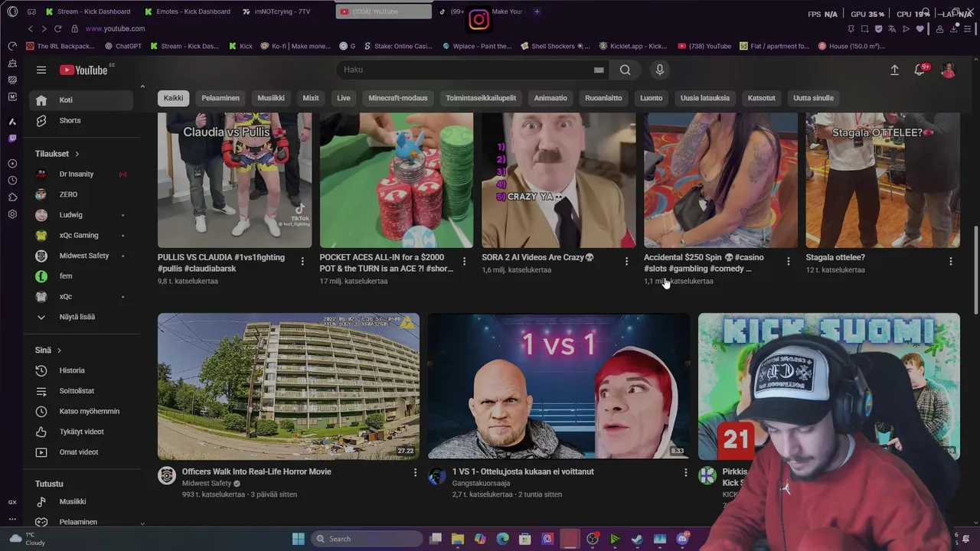Open Opera sidebar settings gear
Image resolution: width=980 pixels, height=551 pixels.
point(12,214)
